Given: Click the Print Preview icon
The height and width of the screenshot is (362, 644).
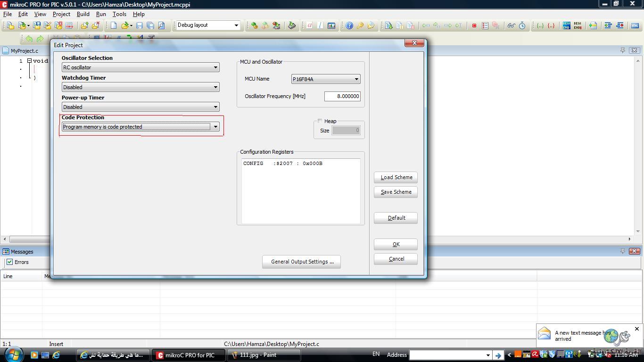Looking at the screenshot, I should (x=161, y=25).
